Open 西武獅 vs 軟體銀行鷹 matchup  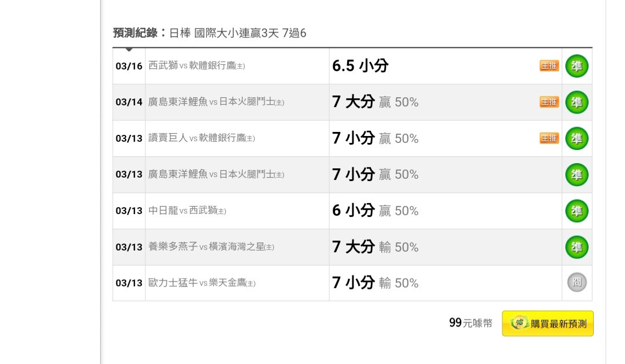pos(197,65)
